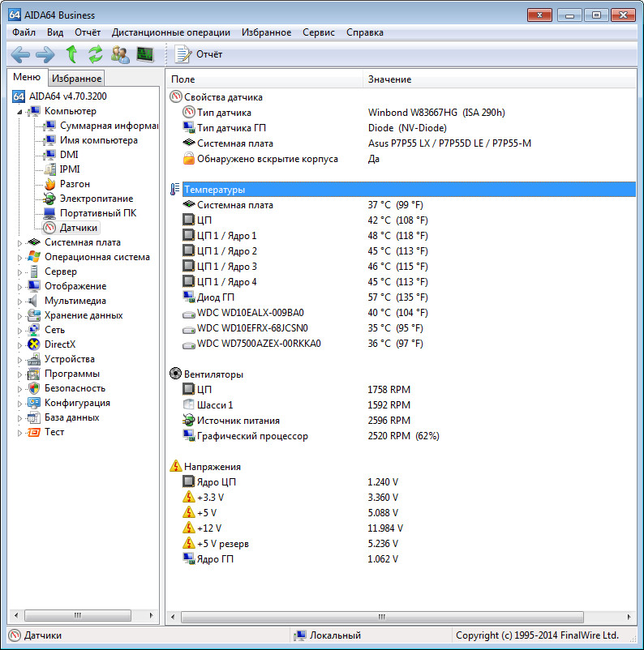Expand the DirectX tree node
Viewport: 644px width, 650px height.
(x=19, y=345)
